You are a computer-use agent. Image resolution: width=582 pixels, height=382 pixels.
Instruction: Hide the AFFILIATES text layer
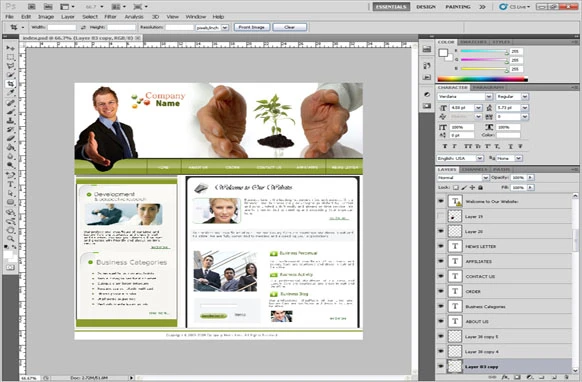441,261
